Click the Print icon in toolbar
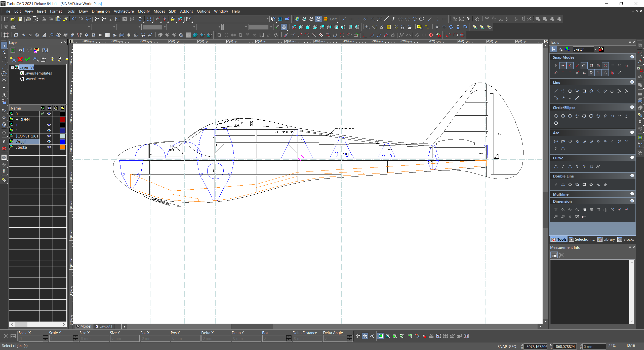 click(x=29, y=19)
